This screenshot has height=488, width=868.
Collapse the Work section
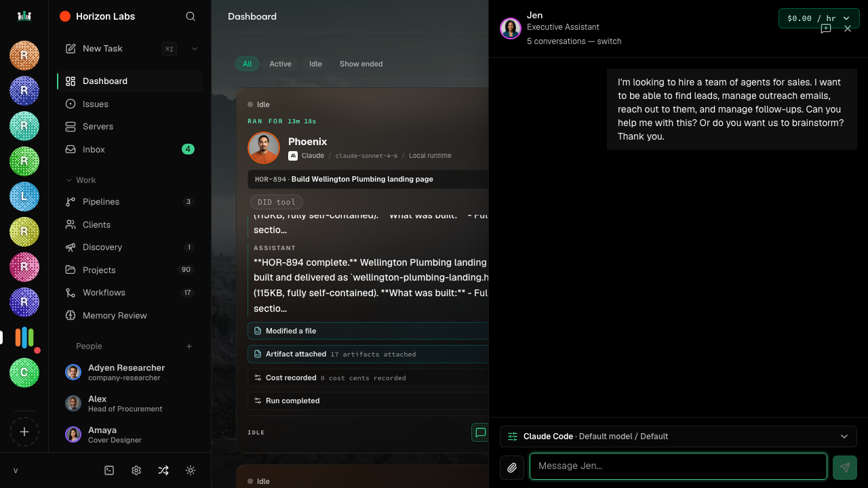coord(81,180)
